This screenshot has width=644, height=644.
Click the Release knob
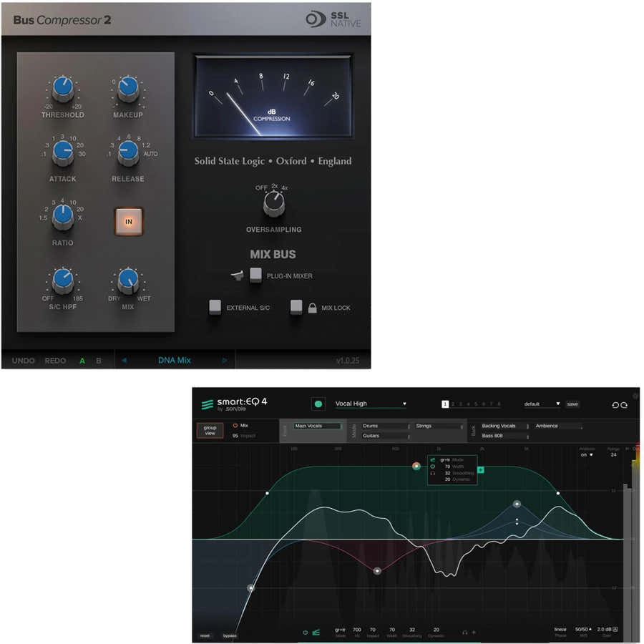[128, 153]
